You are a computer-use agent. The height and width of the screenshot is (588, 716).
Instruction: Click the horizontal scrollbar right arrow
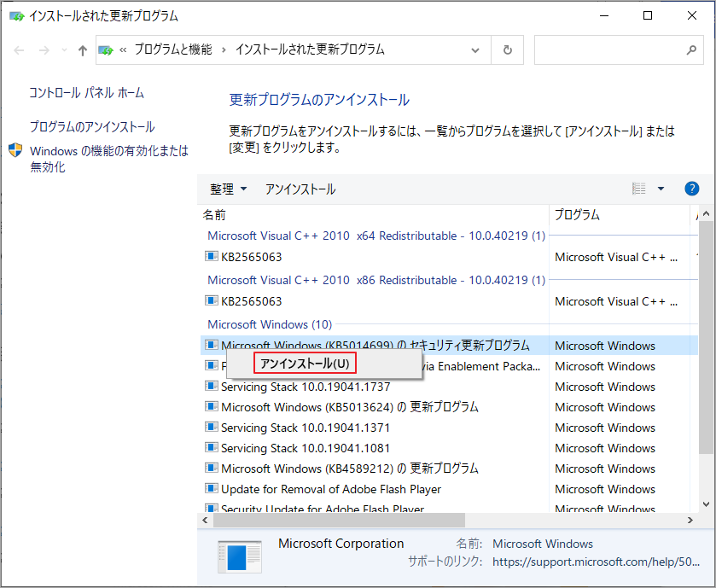pyautogui.click(x=690, y=520)
